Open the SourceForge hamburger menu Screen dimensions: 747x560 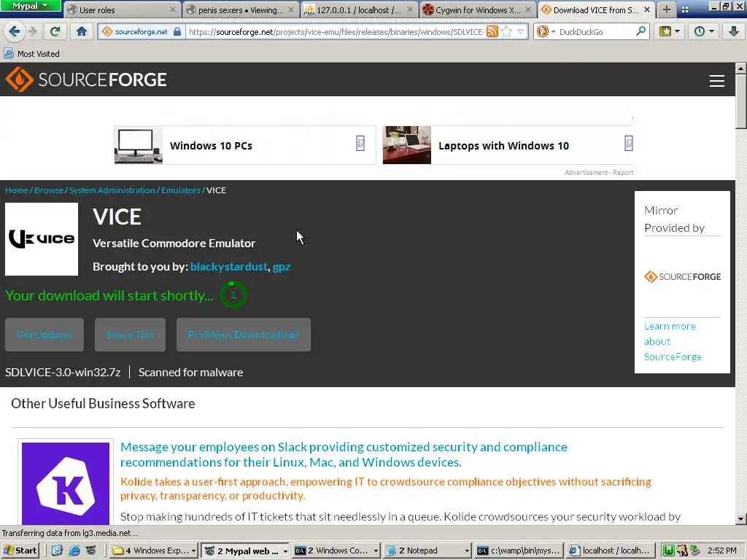pyautogui.click(x=716, y=80)
